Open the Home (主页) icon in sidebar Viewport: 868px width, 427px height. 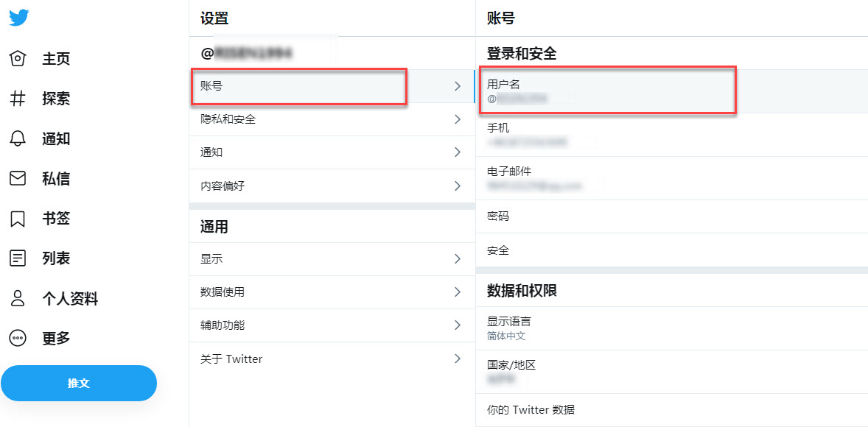(16, 58)
